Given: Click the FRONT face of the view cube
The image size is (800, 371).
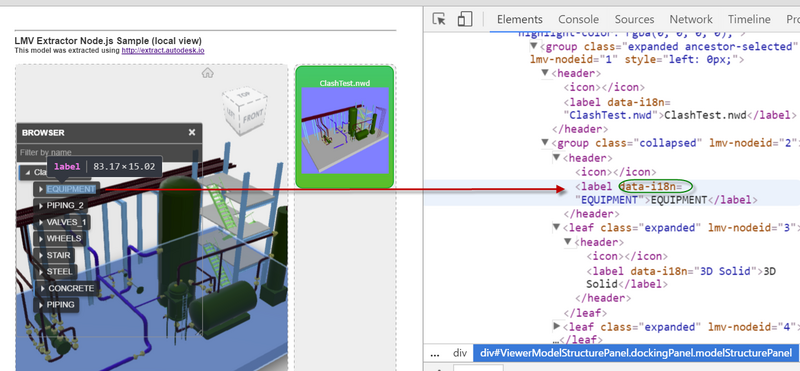Looking at the screenshot, I should 253,116.
